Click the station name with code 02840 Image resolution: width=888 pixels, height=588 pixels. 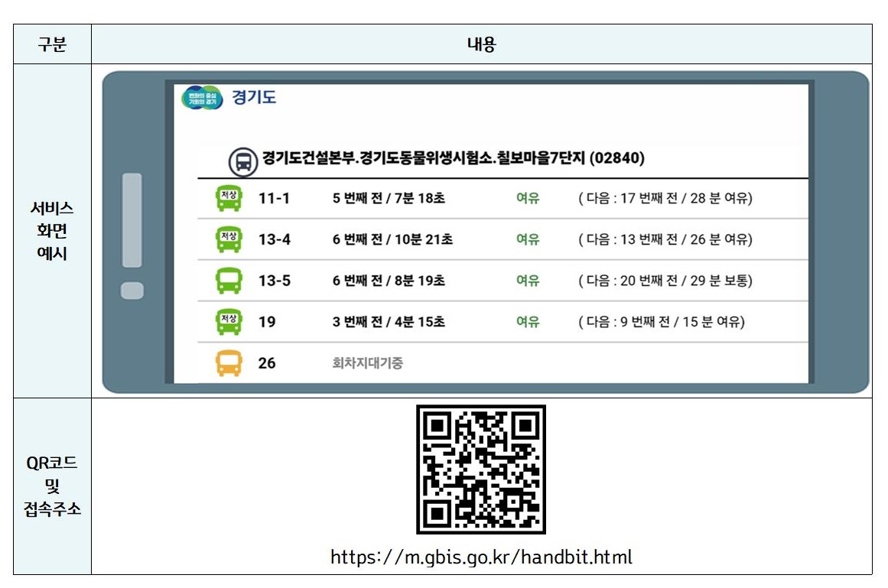point(453,159)
